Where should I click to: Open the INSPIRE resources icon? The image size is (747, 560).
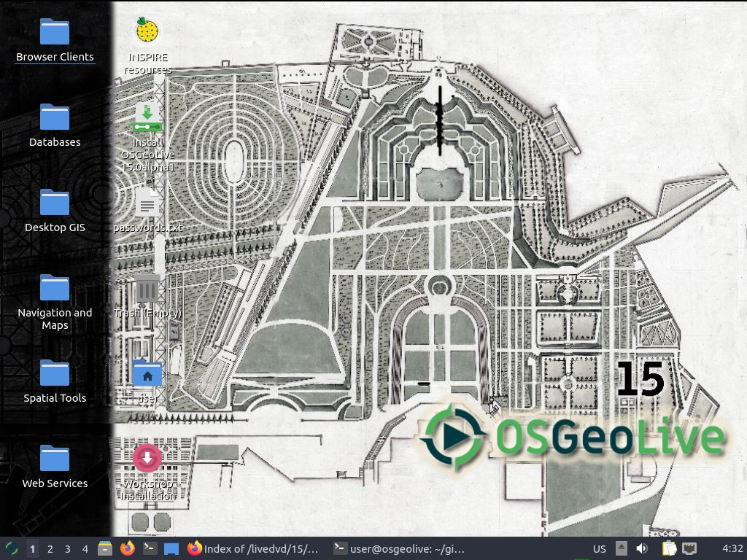tap(147, 31)
